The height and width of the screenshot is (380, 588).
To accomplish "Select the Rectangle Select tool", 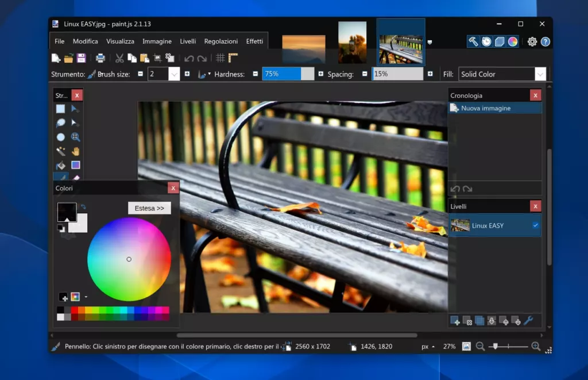I will 60,109.
